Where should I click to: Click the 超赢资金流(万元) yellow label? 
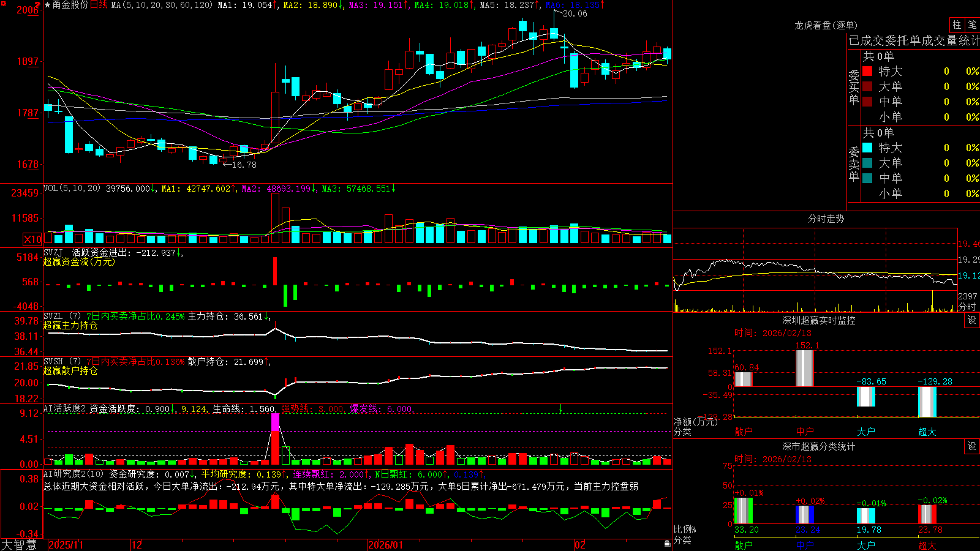coord(79,261)
